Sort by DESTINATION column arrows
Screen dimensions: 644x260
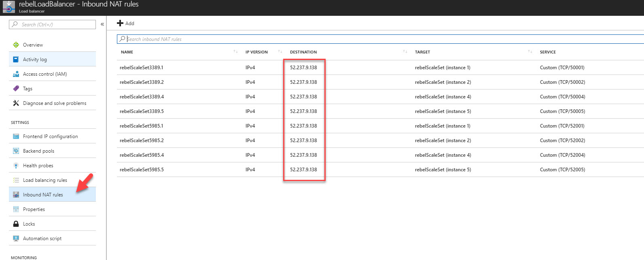click(x=405, y=51)
